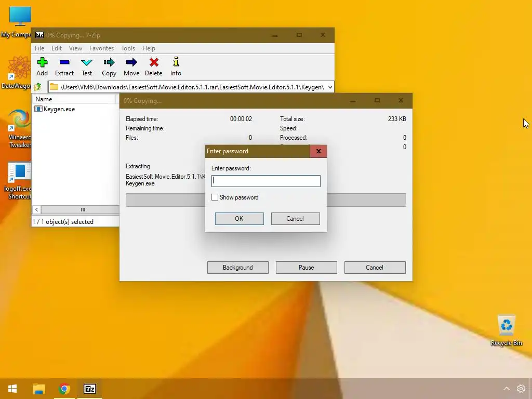Minimize the 0% Copying progress window
The width and height of the screenshot is (532, 399).
click(x=353, y=101)
